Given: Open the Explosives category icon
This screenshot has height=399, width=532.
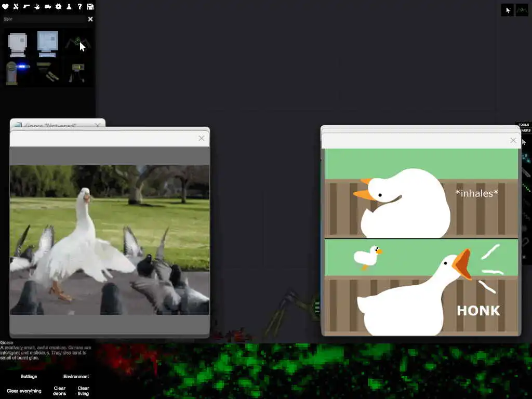Looking at the screenshot, I should [x=37, y=6].
